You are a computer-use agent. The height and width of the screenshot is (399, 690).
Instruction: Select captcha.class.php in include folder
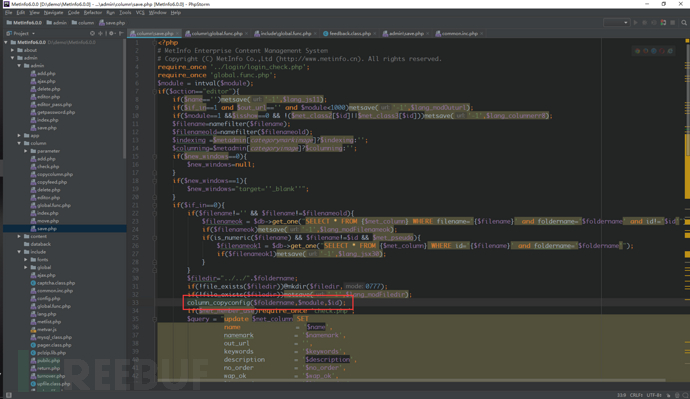[53, 283]
